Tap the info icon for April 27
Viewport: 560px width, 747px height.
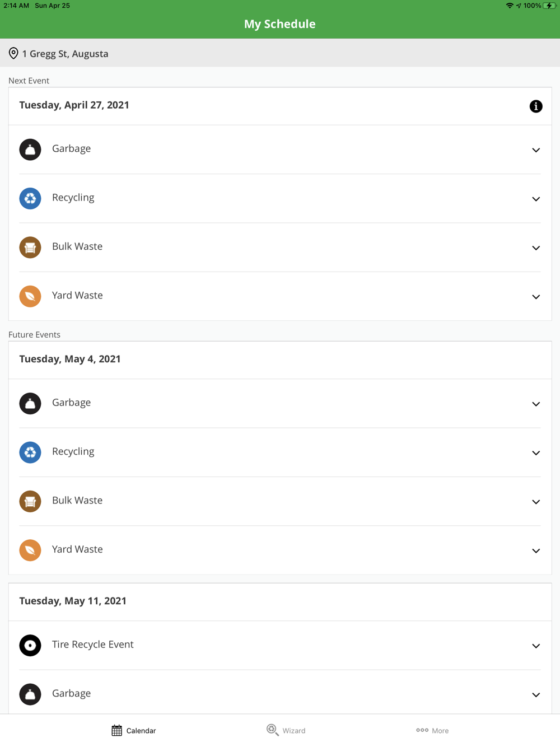pos(535,106)
